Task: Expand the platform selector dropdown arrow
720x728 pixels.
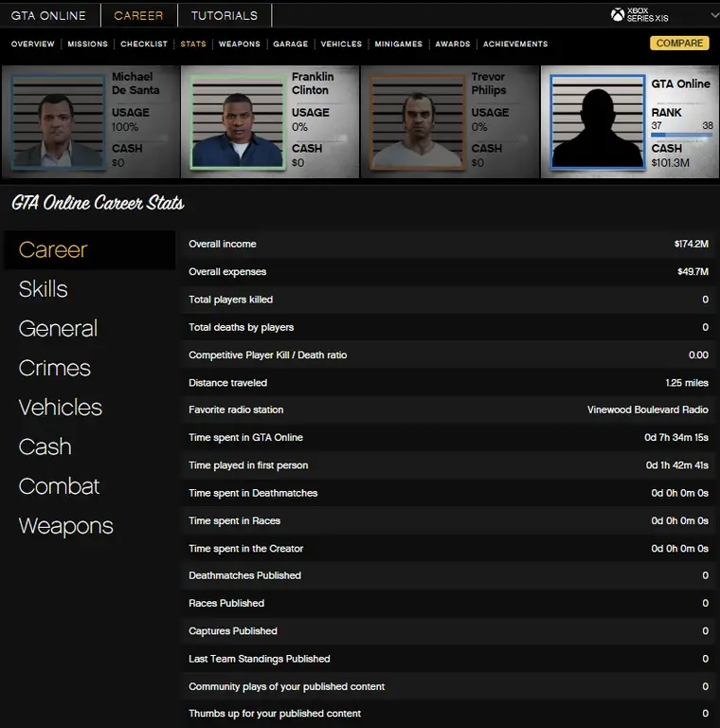Action: [x=714, y=15]
